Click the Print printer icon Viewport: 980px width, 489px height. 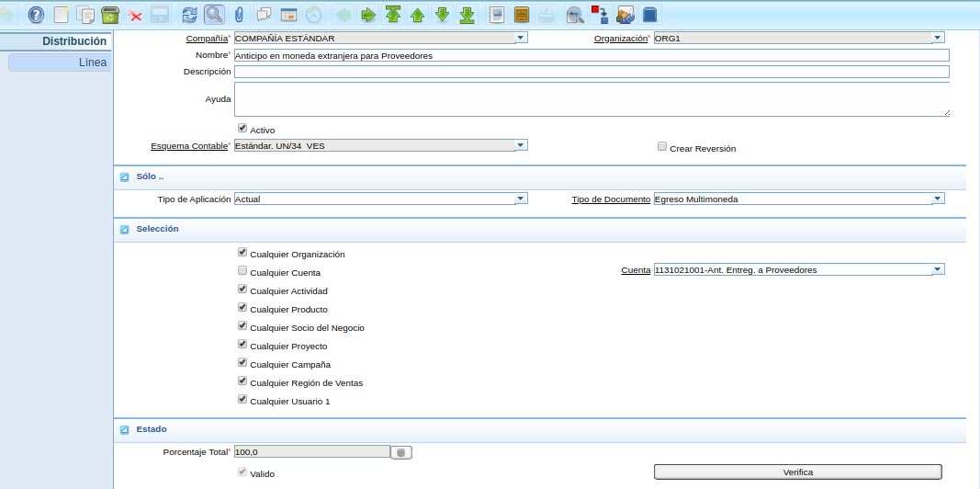[546, 14]
